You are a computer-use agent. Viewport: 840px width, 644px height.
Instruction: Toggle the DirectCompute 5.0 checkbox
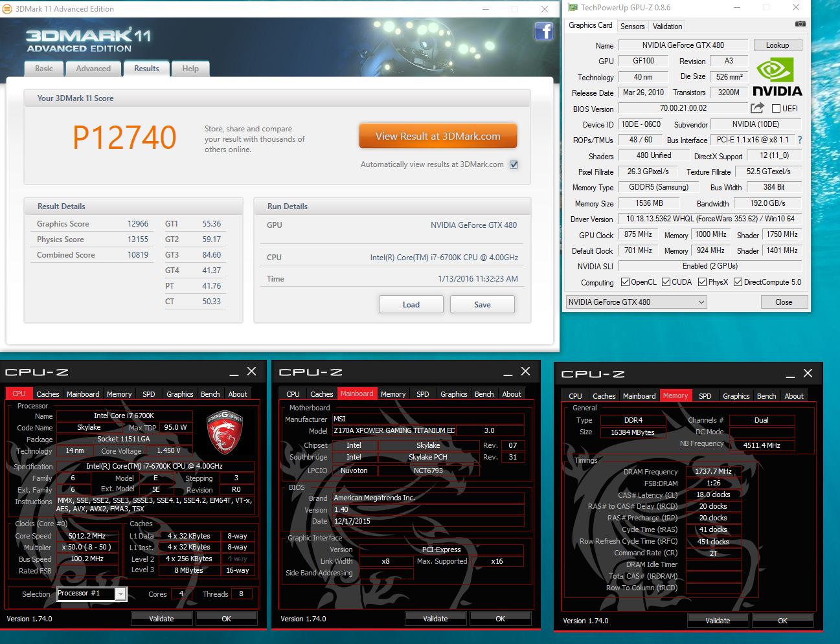738,282
